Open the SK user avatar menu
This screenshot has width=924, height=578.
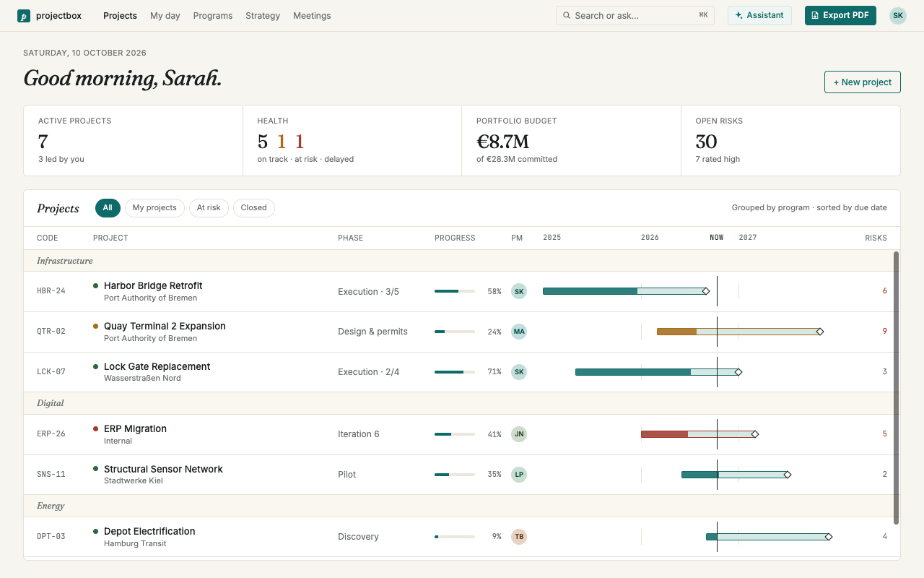tap(898, 15)
